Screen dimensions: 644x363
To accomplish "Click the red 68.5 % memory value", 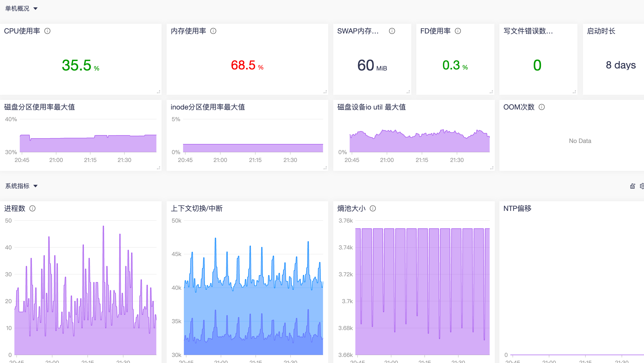I will (x=247, y=65).
